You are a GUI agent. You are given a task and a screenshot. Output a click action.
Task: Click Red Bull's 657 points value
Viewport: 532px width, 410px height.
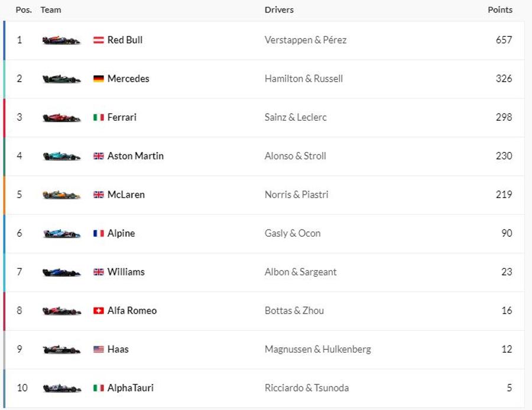504,40
